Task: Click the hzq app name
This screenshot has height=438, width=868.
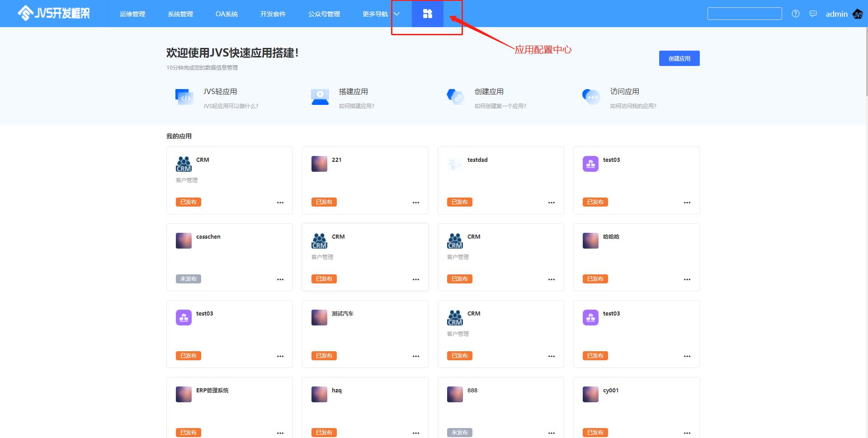Action: 337,391
